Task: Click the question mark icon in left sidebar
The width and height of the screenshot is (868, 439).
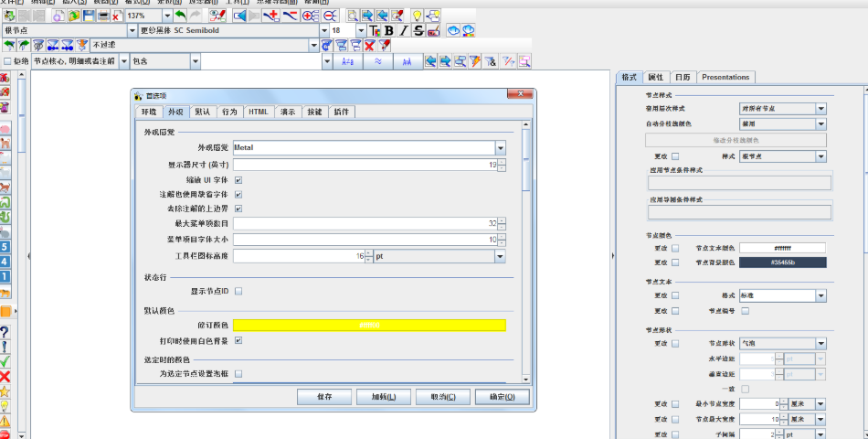Action: 5,332
